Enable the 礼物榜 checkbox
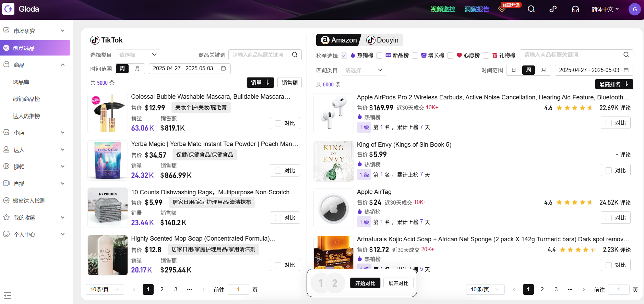The width and height of the screenshot is (644, 304). [x=486, y=56]
